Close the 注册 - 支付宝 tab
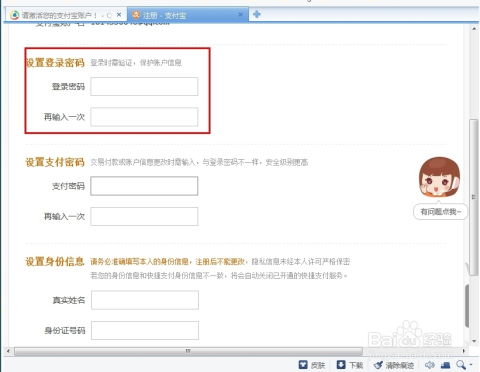Image resolution: width=480 pixels, height=372 pixels. (240, 15)
